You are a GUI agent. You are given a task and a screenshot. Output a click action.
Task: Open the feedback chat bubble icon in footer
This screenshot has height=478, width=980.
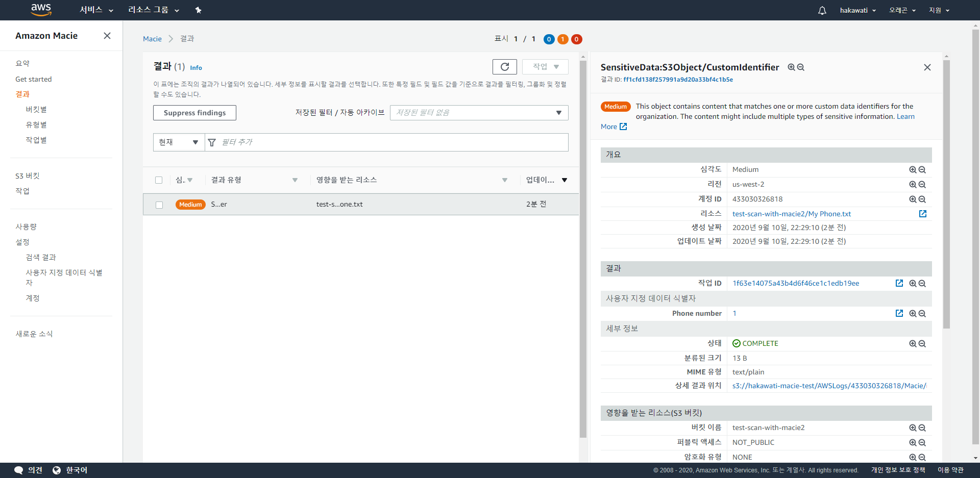tap(19, 470)
